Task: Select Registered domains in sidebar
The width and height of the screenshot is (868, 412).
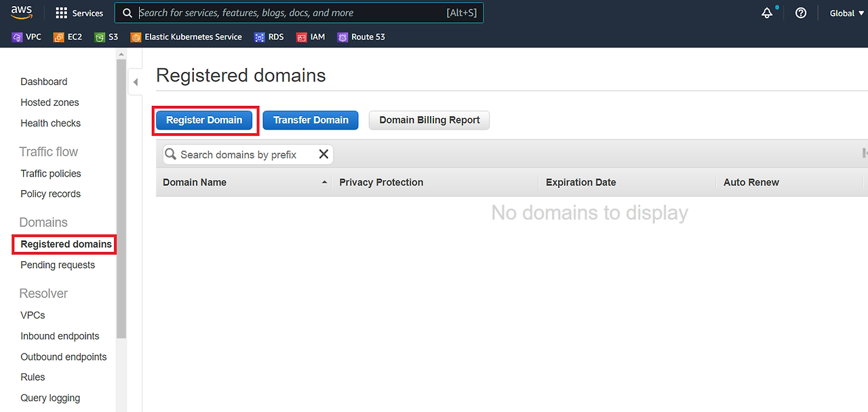Action: [x=66, y=244]
